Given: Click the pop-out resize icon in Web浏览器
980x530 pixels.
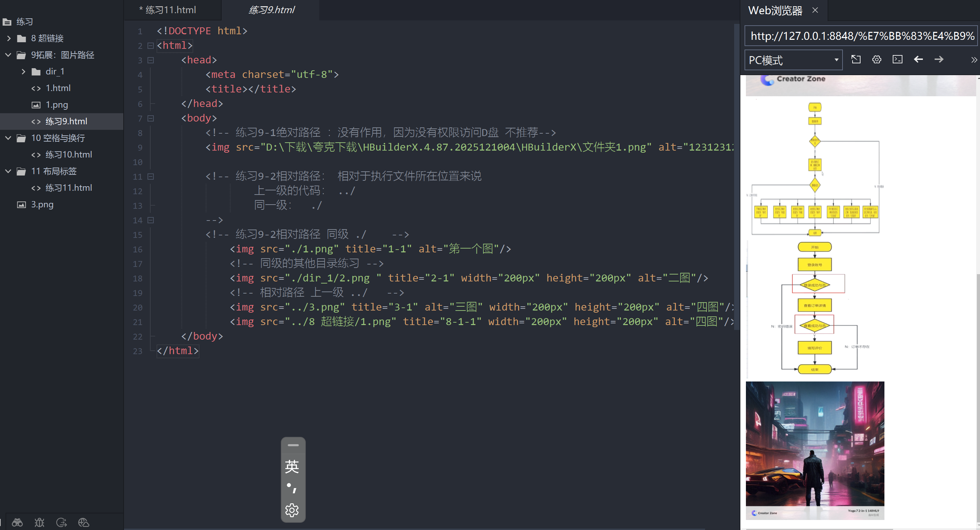Looking at the screenshot, I should (856, 59).
